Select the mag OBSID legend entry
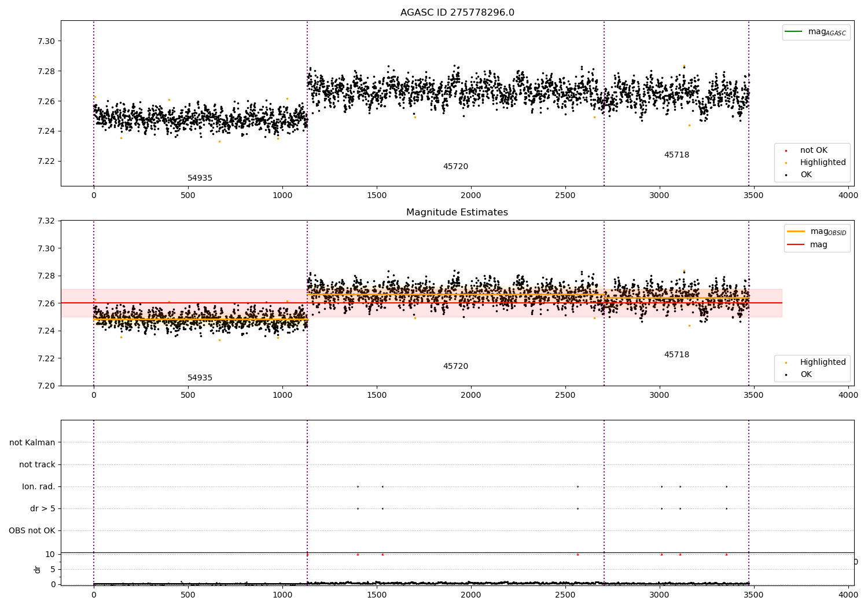 pyautogui.click(x=816, y=232)
